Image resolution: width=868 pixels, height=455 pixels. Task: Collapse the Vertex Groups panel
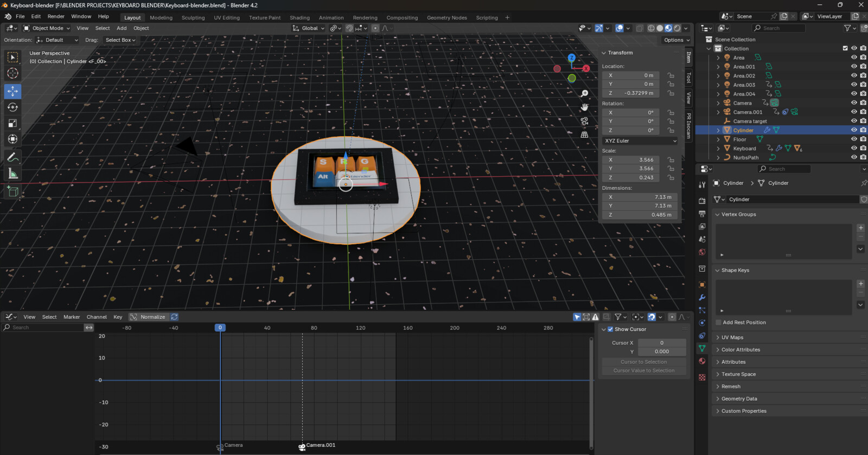(x=738, y=214)
